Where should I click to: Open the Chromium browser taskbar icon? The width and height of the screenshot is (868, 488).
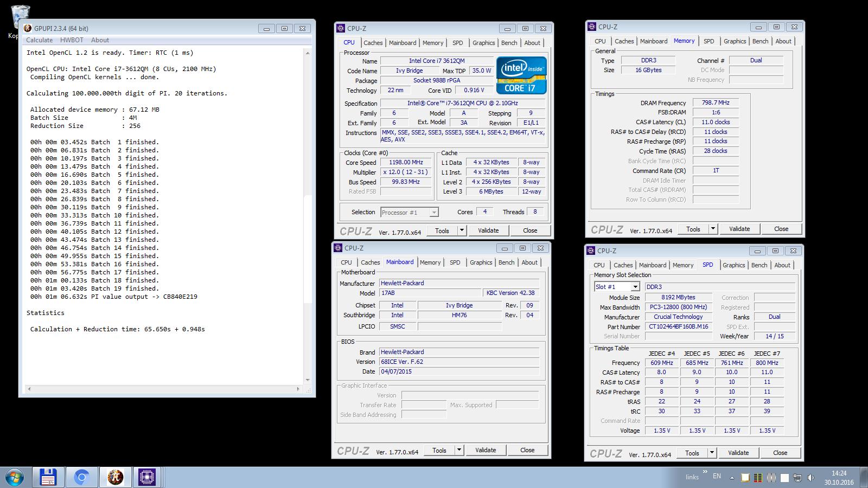coord(81,477)
